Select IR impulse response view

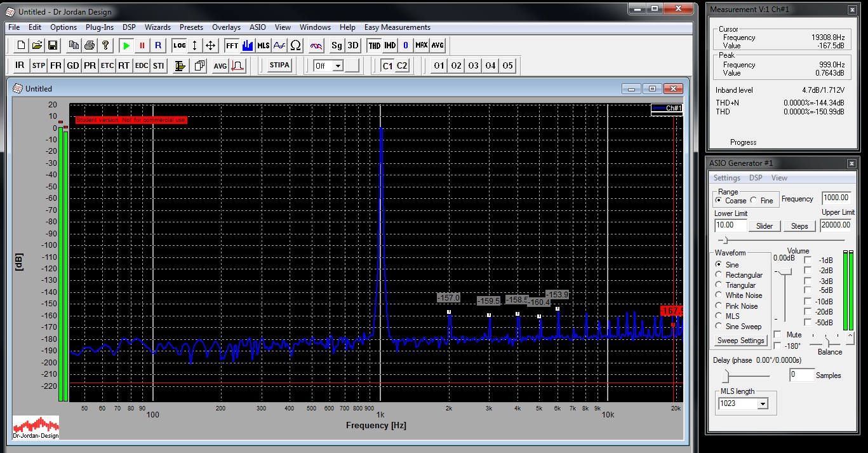[x=20, y=65]
